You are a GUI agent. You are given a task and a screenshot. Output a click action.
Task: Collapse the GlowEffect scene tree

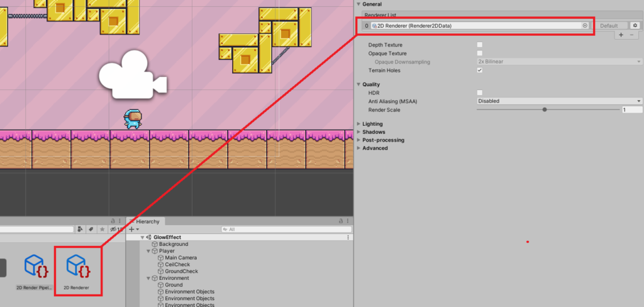click(x=143, y=237)
